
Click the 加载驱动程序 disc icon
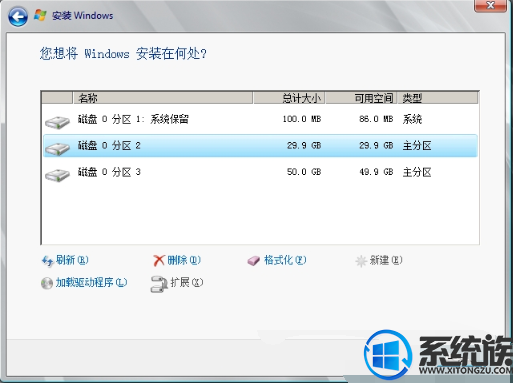(x=47, y=283)
